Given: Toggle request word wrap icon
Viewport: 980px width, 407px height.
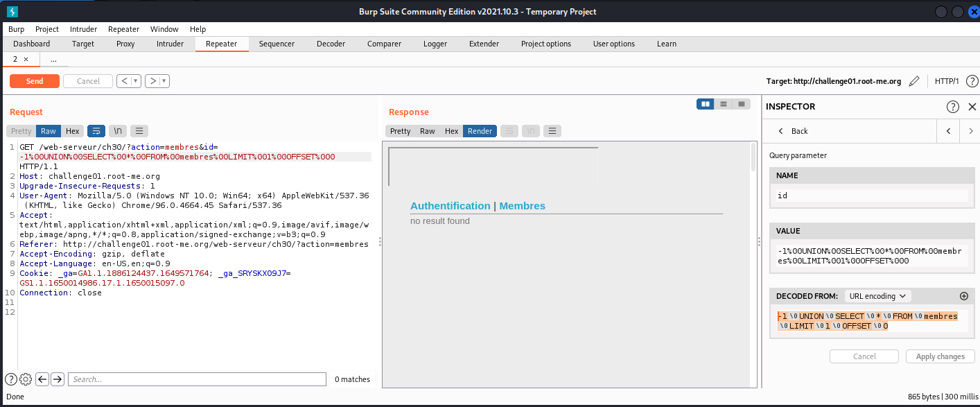Looking at the screenshot, I should click(x=96, y=131).
